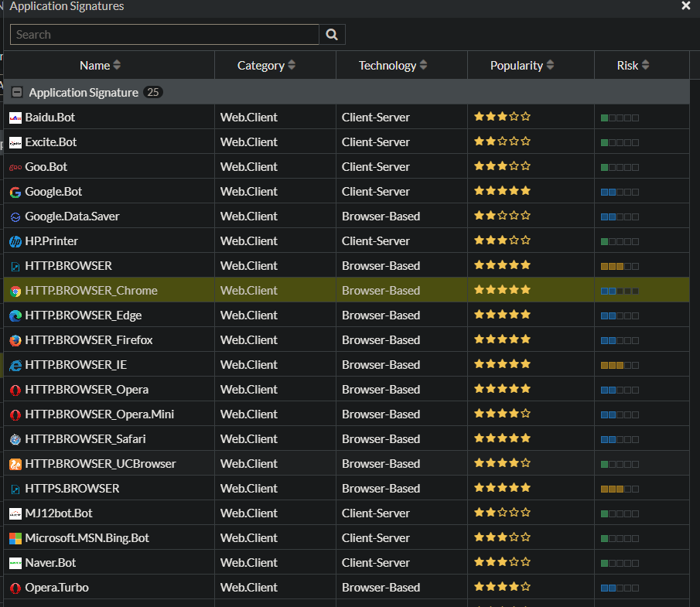Click the Google logo beside Google.Bot

[15, 192]
